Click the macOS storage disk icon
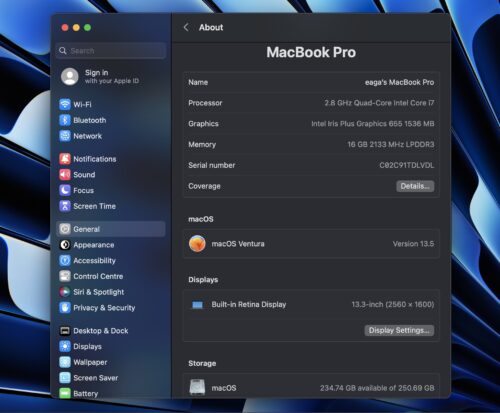The width and height of the screenshot is (500, 413). (197, 387)
